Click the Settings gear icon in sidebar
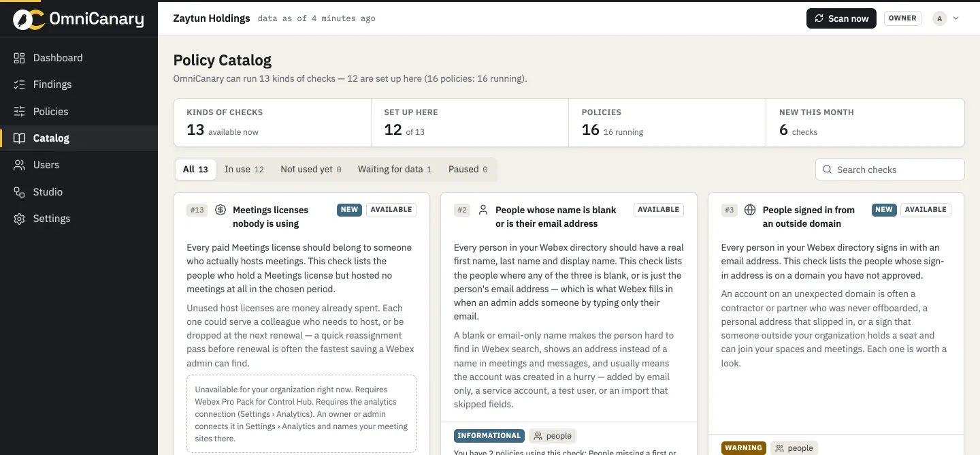 pos(19,219)
